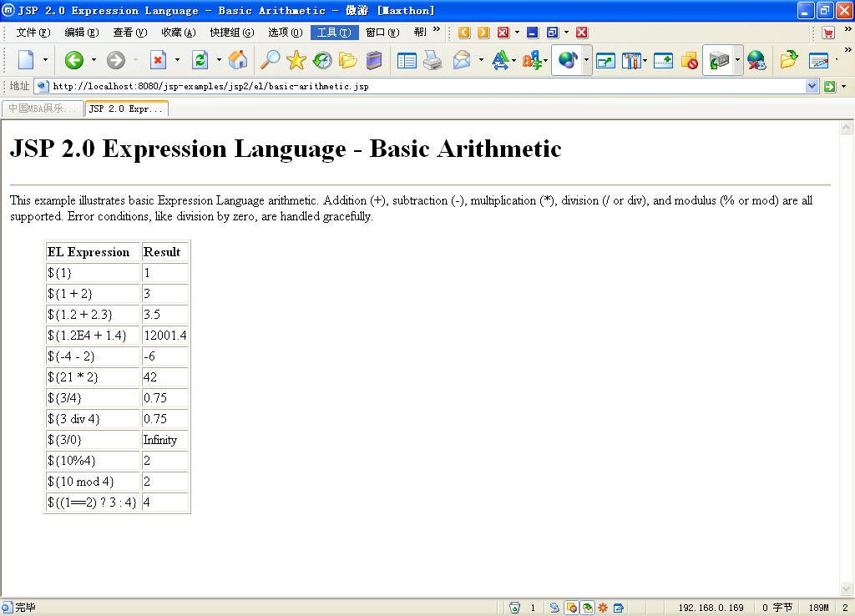Open the History clock icon
This screenshot has height=616, width=855.
[x=322, y=60]
